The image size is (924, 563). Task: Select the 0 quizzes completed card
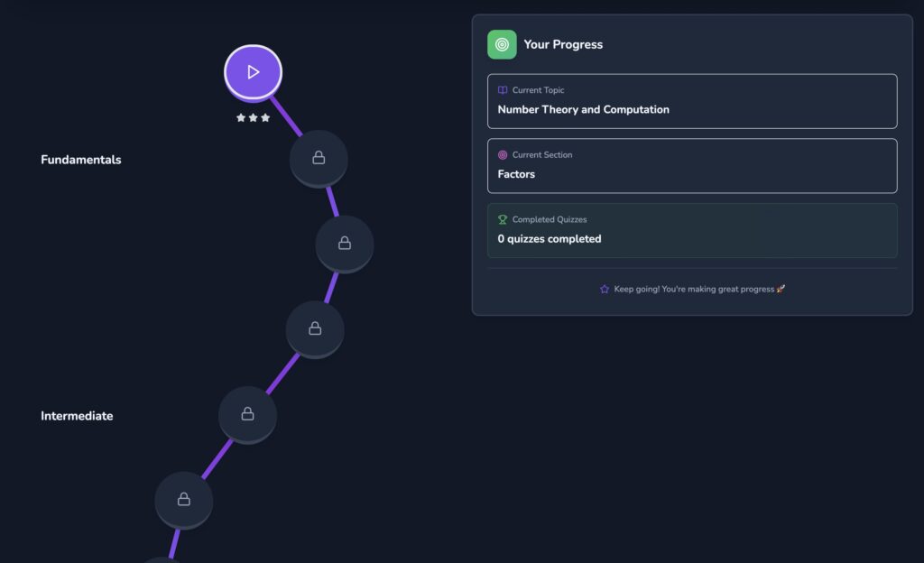coord(692,231)
